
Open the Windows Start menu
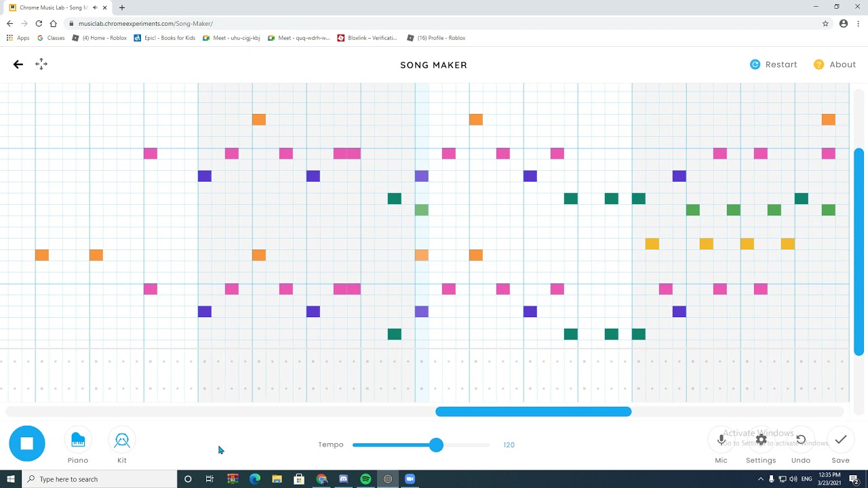click(x=10, y=479)
